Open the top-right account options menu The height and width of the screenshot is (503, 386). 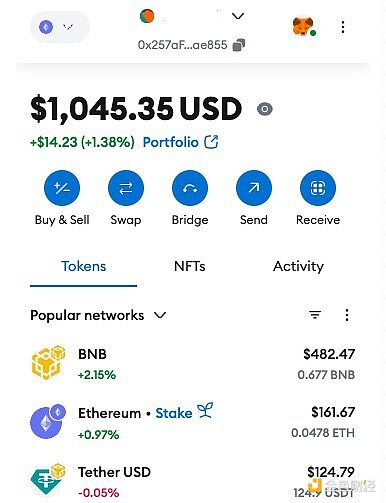pyautogui.click(x=343, y=27)
